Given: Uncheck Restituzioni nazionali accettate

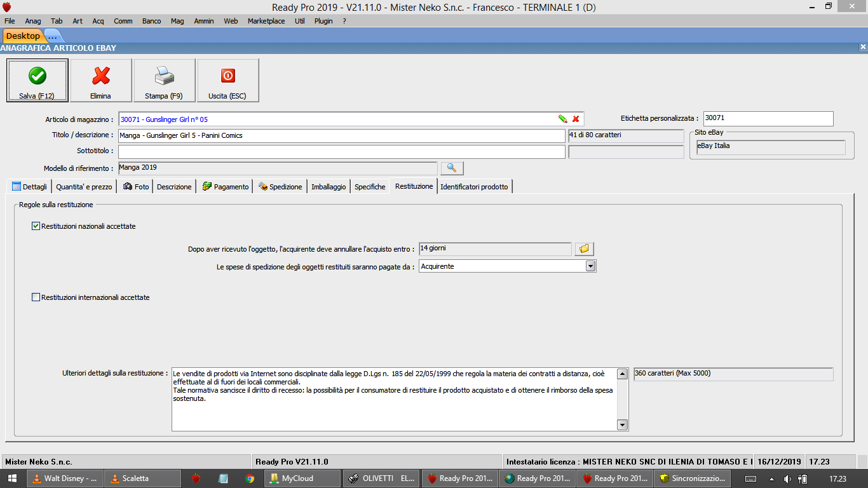Looking at the screenshot, I should coord(36,226).
